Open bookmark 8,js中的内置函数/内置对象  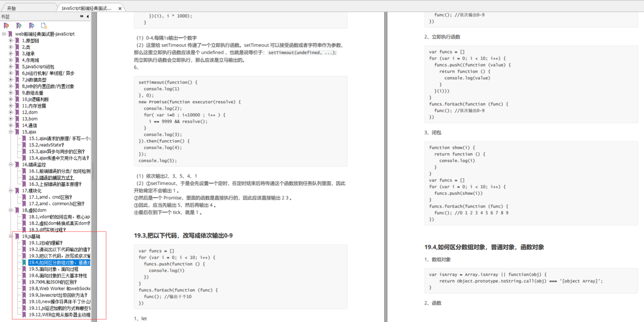(x=48, y=86)
